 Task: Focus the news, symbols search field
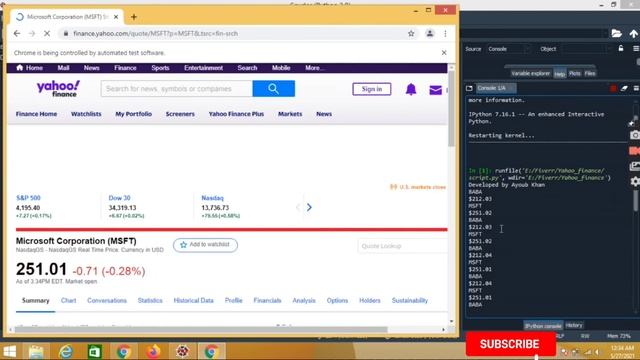pyautogui.click(x=177, y=89)
